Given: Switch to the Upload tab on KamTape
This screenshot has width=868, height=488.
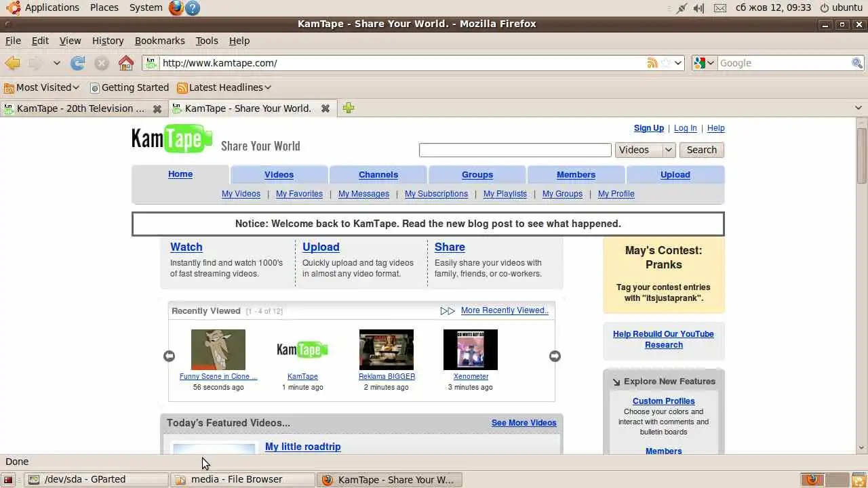Looking at the screenshot, I should coord(675,174).
